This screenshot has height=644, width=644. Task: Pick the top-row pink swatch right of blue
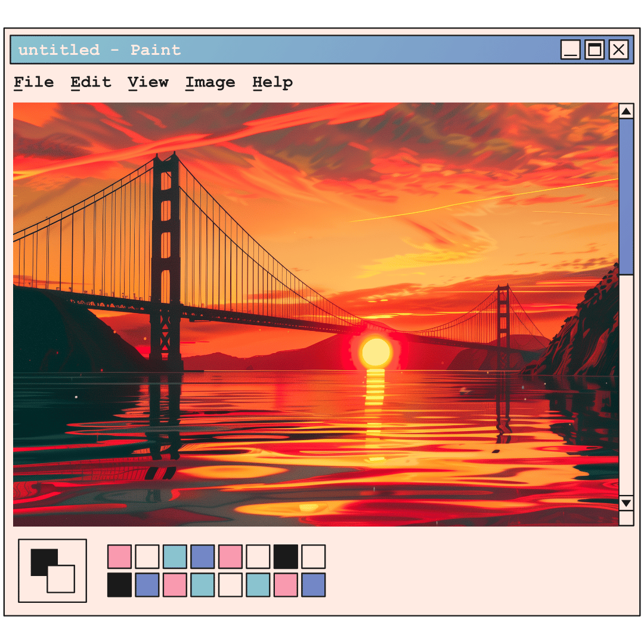[x=230, y=556]
